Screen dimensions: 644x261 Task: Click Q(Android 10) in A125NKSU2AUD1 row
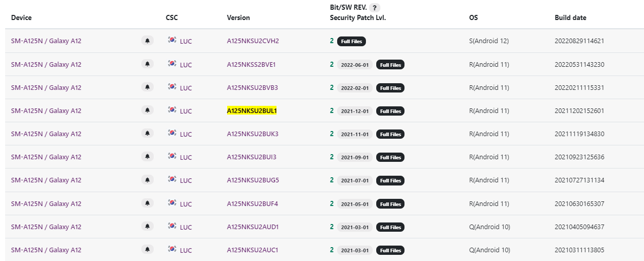point(490,227)
